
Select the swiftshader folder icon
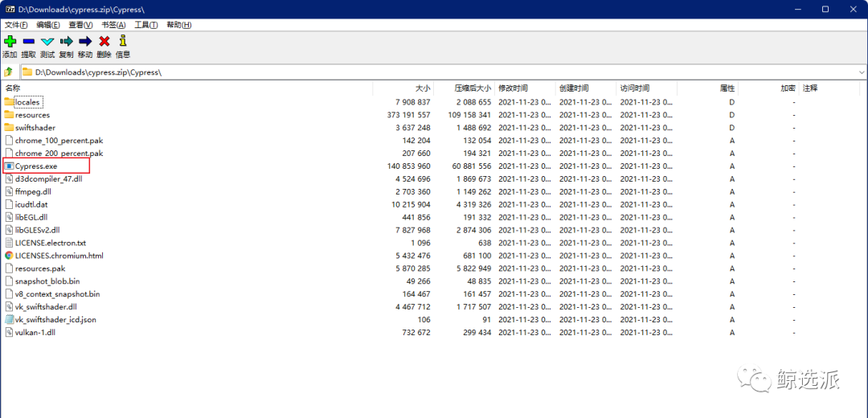[8, 127]
